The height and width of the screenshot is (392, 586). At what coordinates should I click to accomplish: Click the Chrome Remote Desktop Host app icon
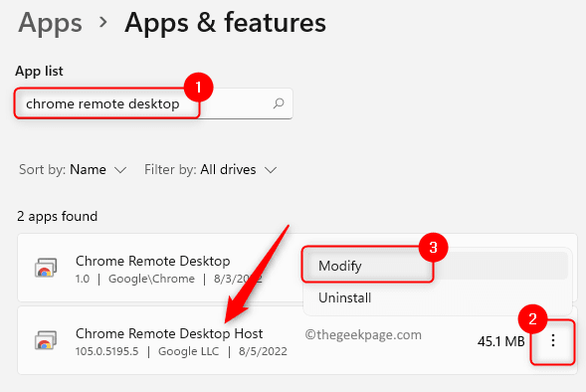(x=46, y=339)
